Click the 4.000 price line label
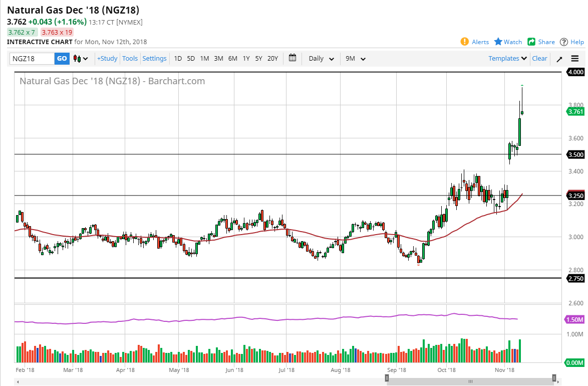This screenshot has height=386, width=588. [575, 72]
